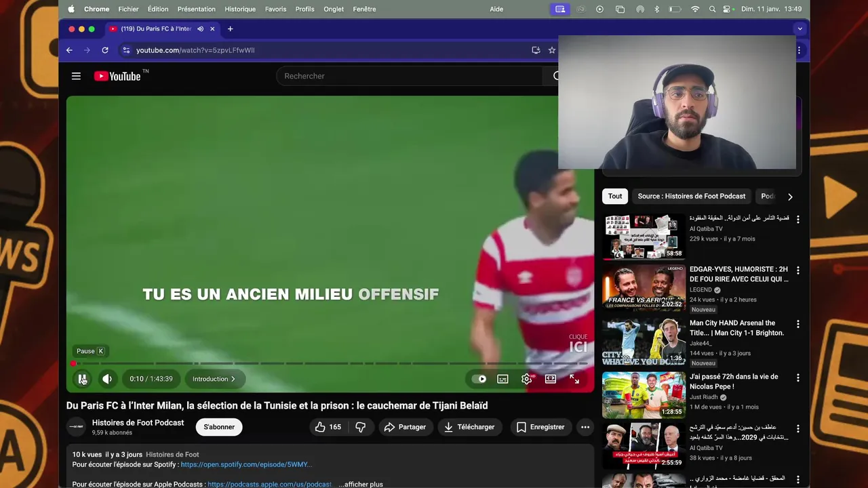Toggle the autoplay switch in the player
The width and height of the screenshot is (868, 488).
pos(479,379)
